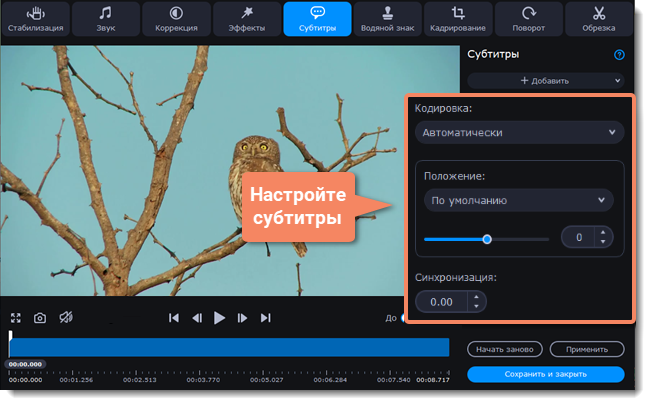
Task: Open the Положение По умолчанию dropdown
Action: tap(519, 200)
